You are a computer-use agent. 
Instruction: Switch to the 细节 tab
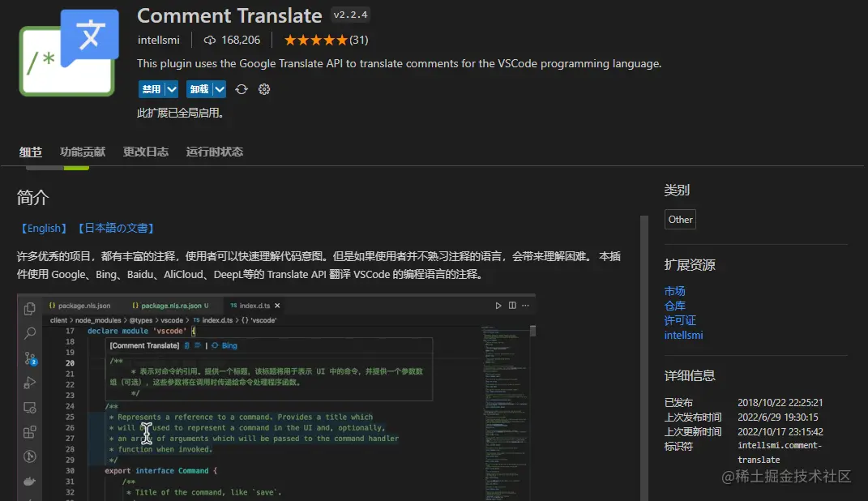[31, 152]
